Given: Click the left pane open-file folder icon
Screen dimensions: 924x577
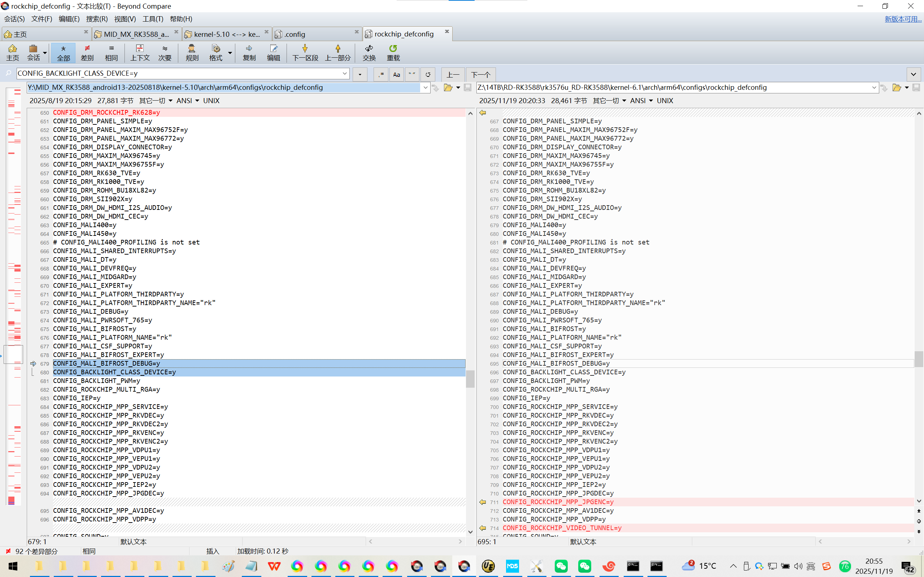Looking at the screenshot, I should pos(448,88).
